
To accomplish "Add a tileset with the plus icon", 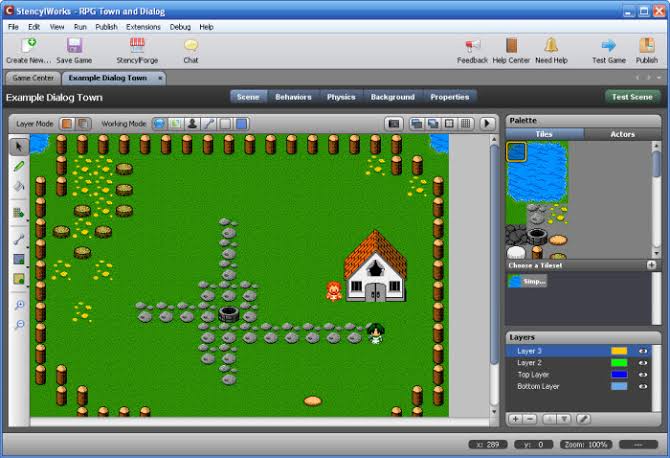I will click(651, 265).
